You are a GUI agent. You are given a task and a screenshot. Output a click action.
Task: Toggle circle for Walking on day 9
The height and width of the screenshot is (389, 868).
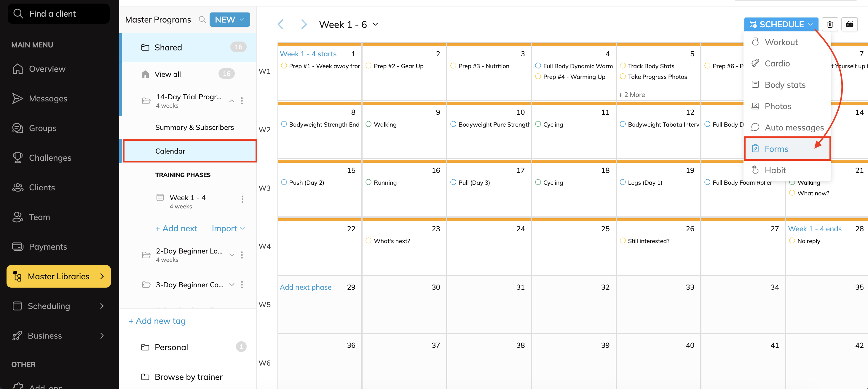point(368,124)
